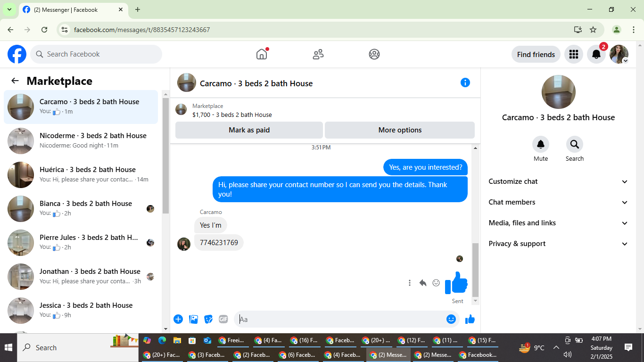The height and width of the screenshot is (362, 644).
Task: Open a new browser tab
Action: [x=138, y=9]
